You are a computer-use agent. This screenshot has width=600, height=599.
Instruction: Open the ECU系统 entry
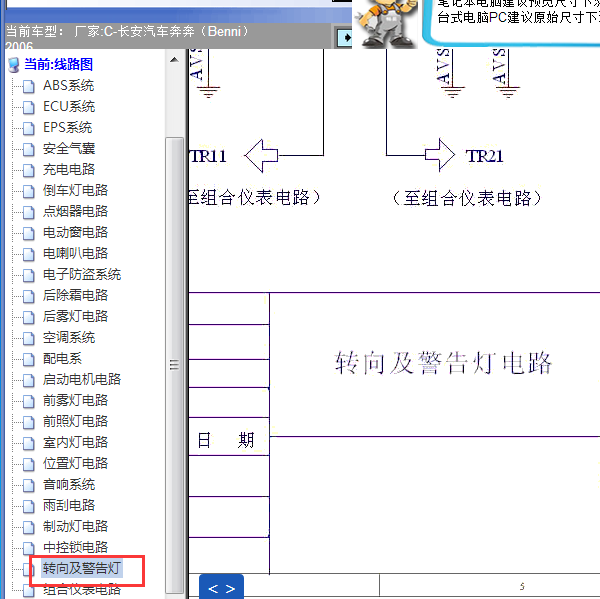click(x=69, y=106)
